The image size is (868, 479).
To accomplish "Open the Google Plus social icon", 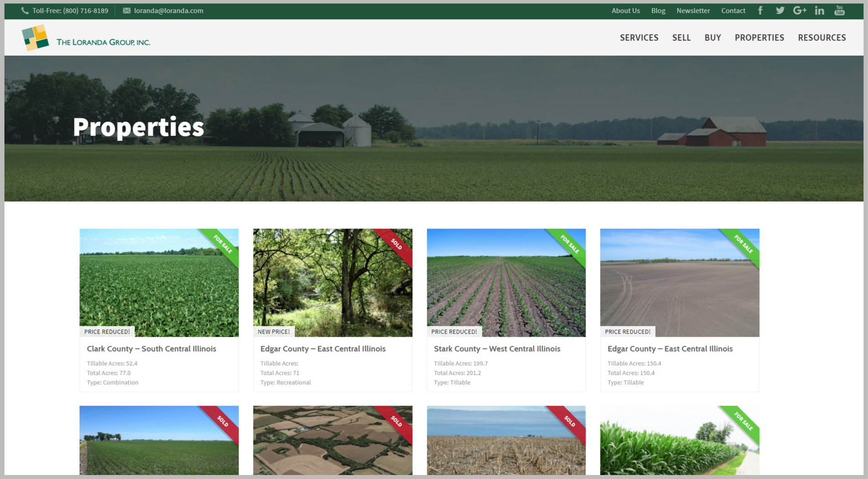I will [x=800, y=10].
